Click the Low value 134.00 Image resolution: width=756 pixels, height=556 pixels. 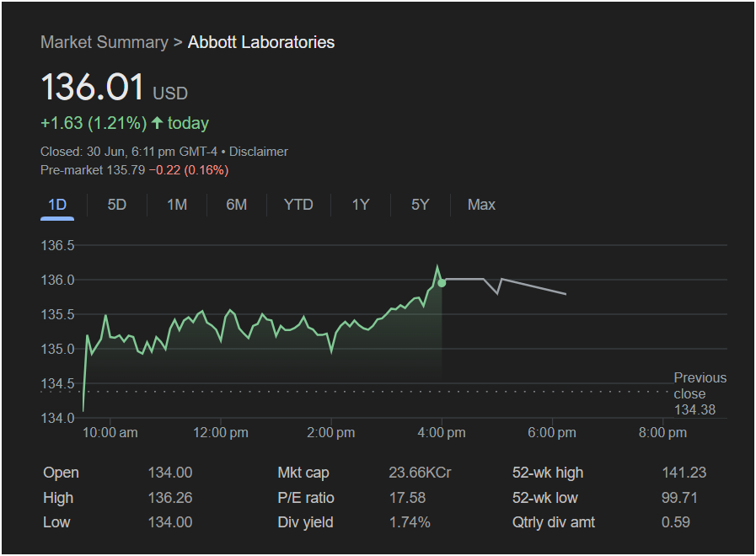170,522
